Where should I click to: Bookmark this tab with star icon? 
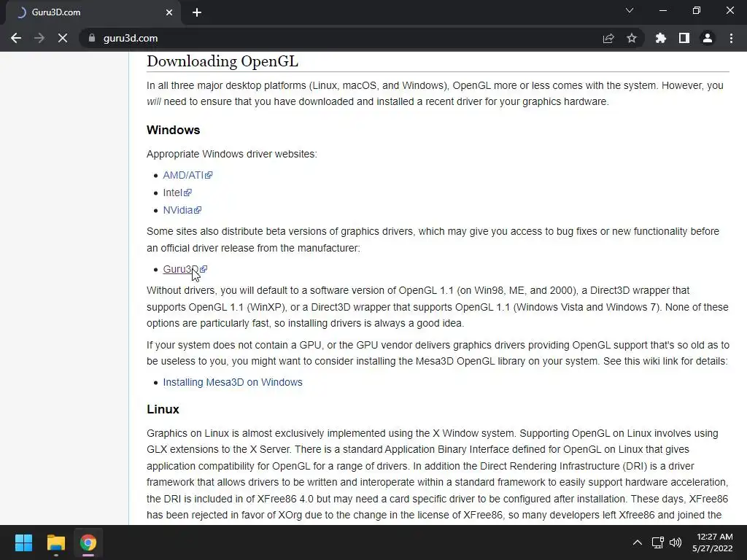point(632,38)
